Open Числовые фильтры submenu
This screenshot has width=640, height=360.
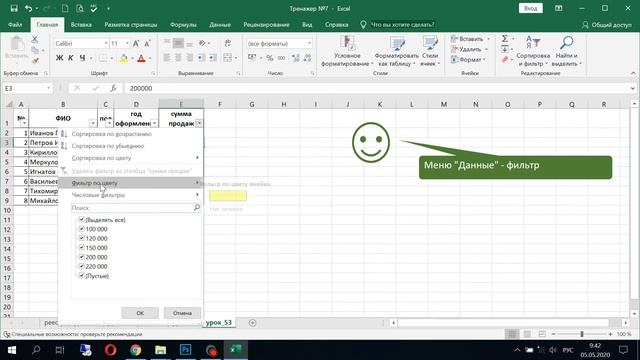pos(131,195)
